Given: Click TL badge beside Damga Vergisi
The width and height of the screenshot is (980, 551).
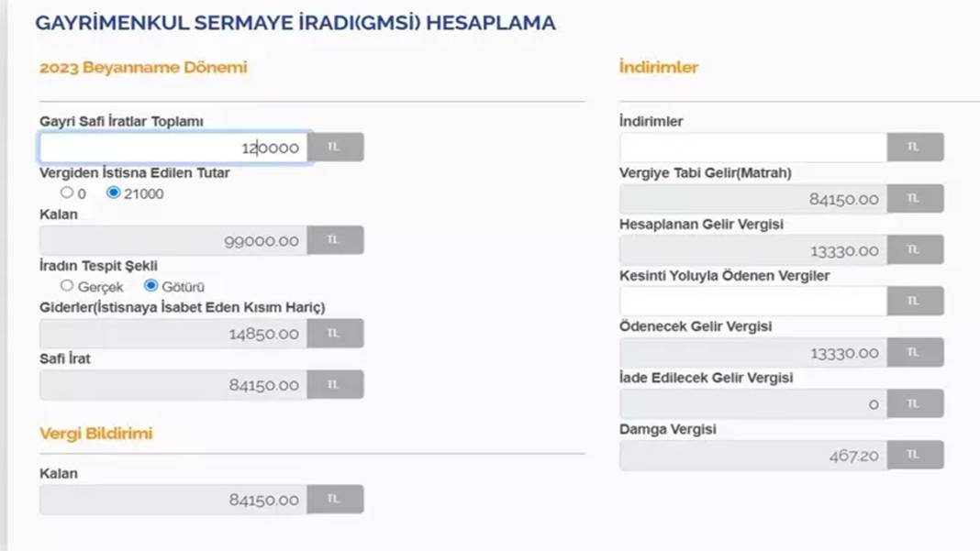Looking at the screenshot, I should [x=915, y=455].
